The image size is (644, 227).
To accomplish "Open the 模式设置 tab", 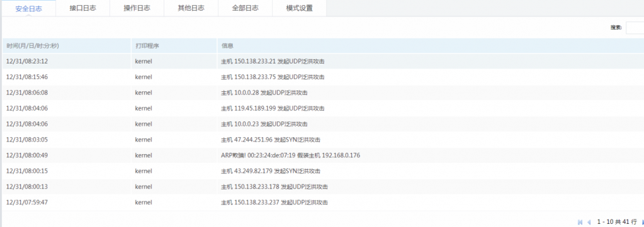I will [x=300, y=8].
